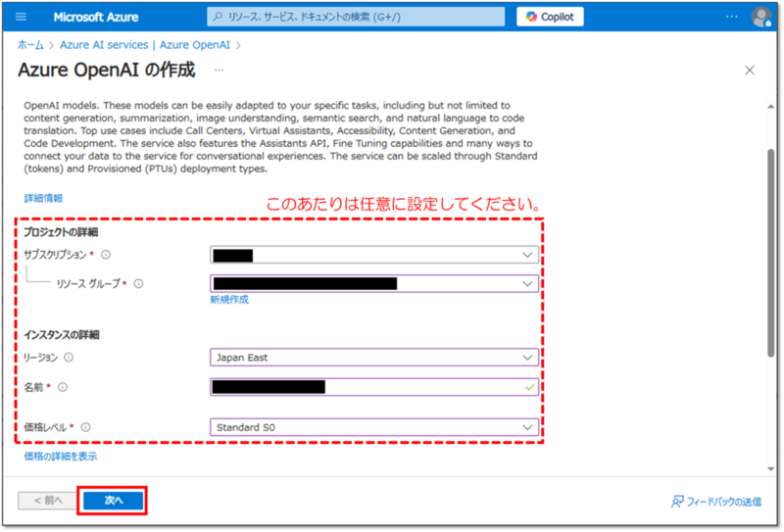Show info for 価格レベル
784x532 pixels.
click(x=85, y=427)
